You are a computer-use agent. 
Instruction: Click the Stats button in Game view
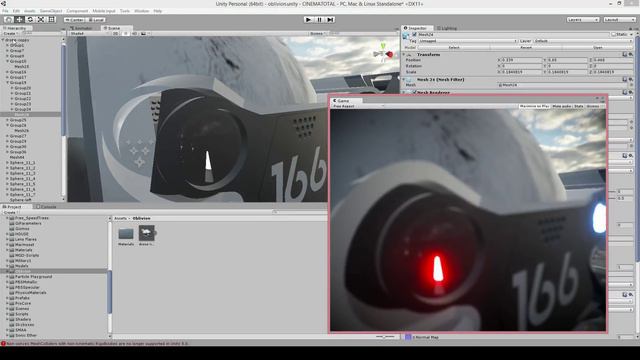click(x=578, y=106)
